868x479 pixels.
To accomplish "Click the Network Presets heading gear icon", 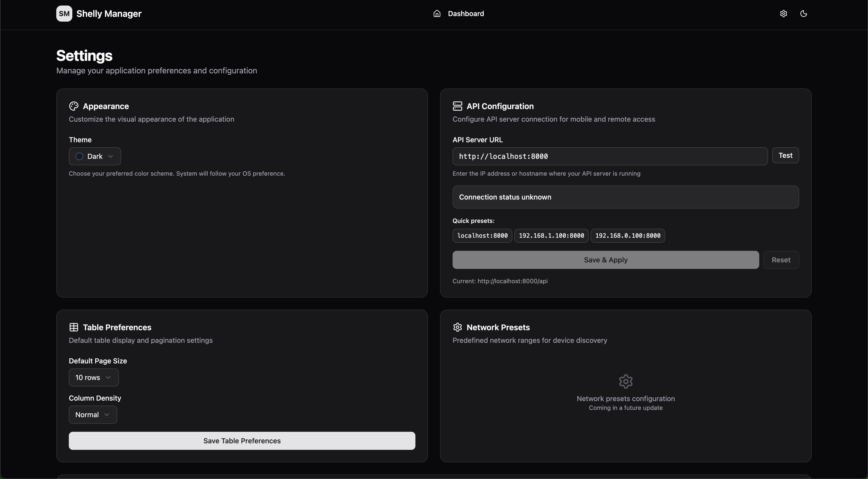I will coord(457,327).
